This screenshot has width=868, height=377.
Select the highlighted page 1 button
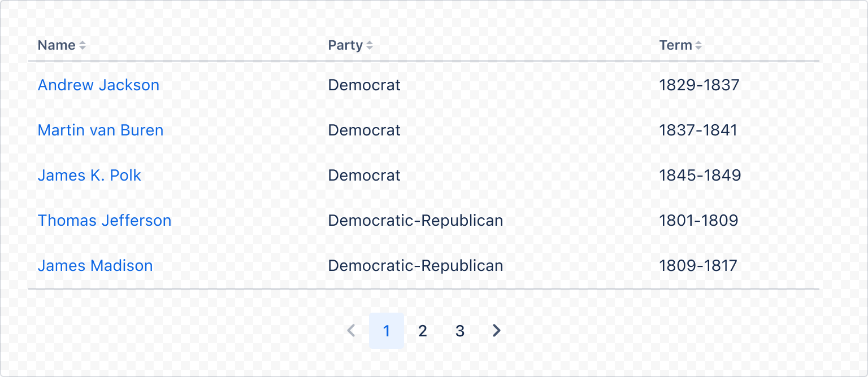[387, 331]
